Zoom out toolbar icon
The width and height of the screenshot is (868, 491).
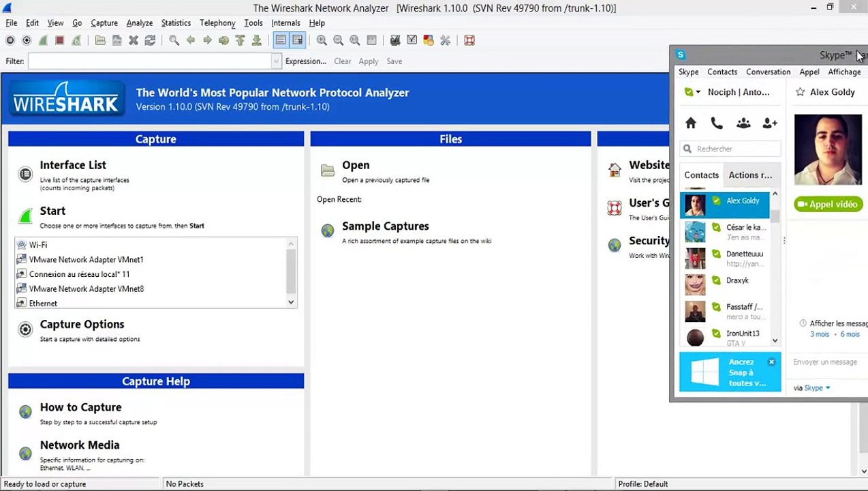[x=338, y=40]
